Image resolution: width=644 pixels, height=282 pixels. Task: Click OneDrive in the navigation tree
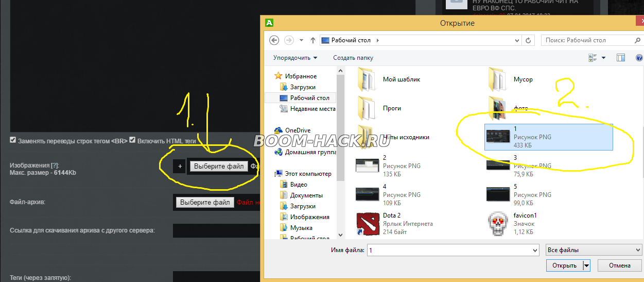coord(297,130)
